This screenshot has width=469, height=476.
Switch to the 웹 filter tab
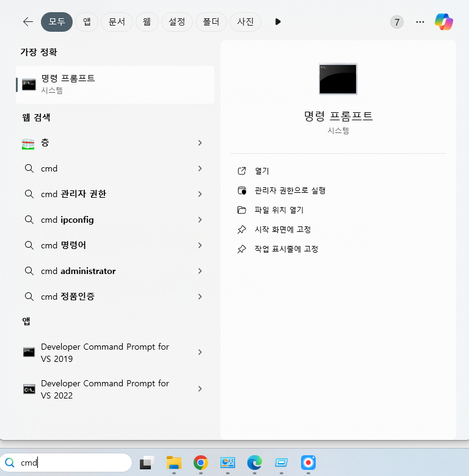tap(147, 22)
